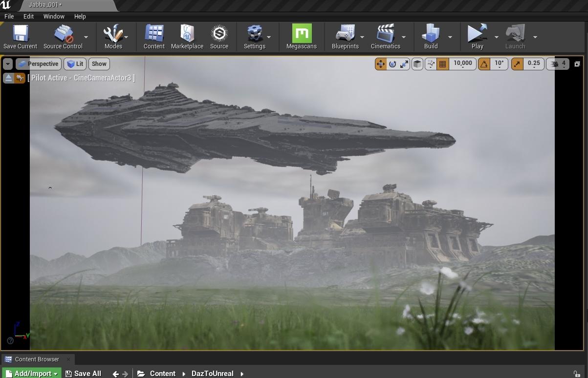The height and width of the screenshot is (378, 588).
Task: Expand Source Control options arrow
Action: pyautogui.click(x=86, y=37)
